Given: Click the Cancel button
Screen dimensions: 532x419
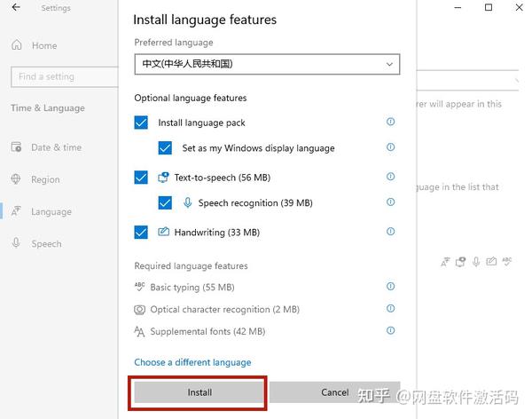Looking at the screenshot, I should pos(335,392).
